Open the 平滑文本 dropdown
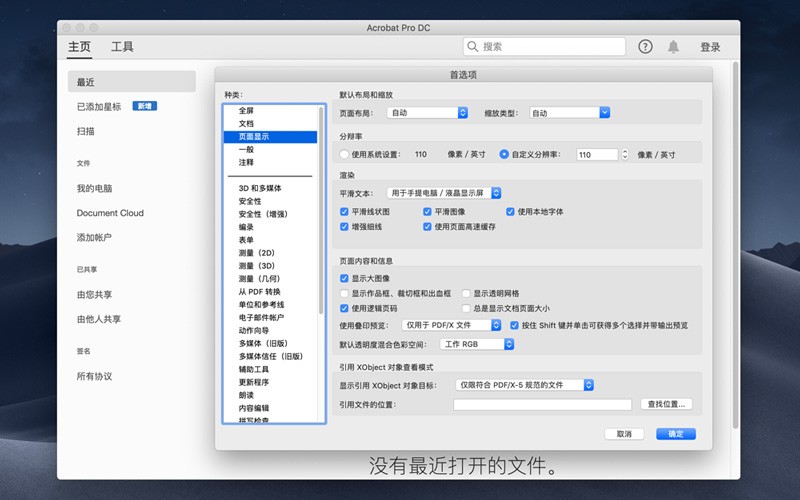800x500 pixels. pos(444,193)
